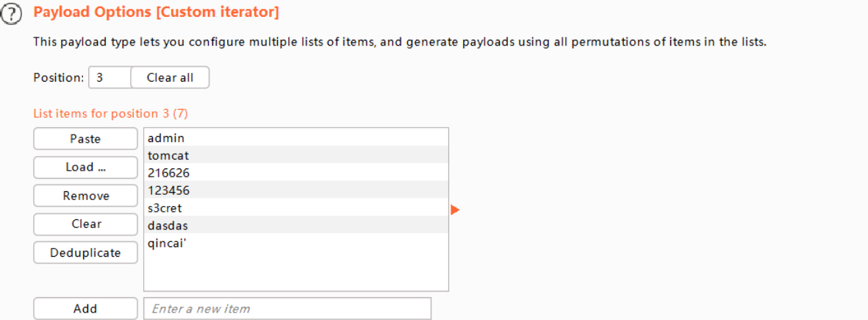This screenshot has height=320, width=868.
Task: Pick the s3cret list item
Action: (x=165, y=208)
